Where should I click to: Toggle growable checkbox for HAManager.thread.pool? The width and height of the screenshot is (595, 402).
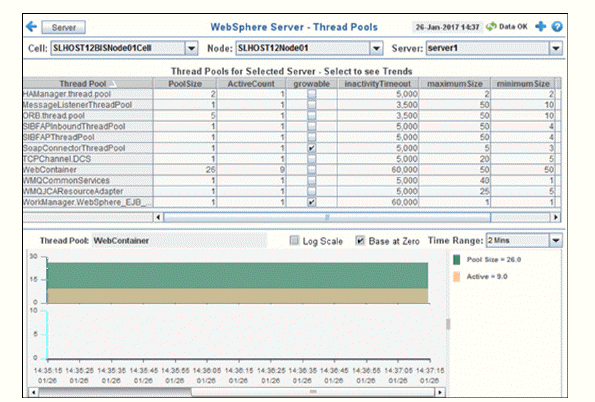coord(312,94)
